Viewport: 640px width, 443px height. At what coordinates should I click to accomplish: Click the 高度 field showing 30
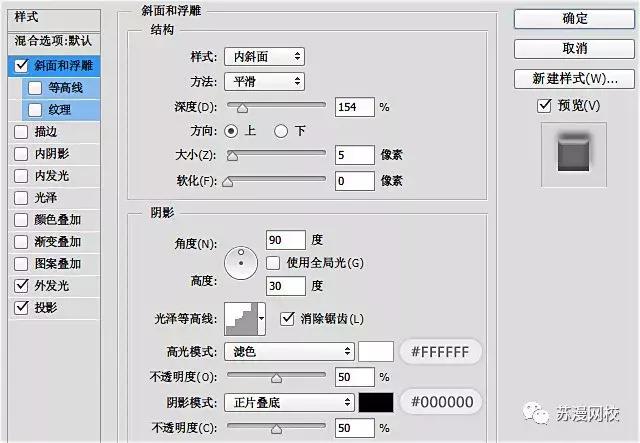tap(286, 286)
